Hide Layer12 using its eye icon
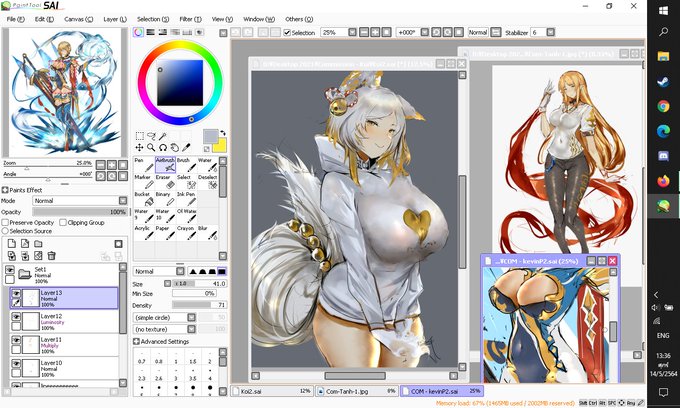Image resolution: width=680 pixels, height=408 pixels. click(x=16, y=317)
